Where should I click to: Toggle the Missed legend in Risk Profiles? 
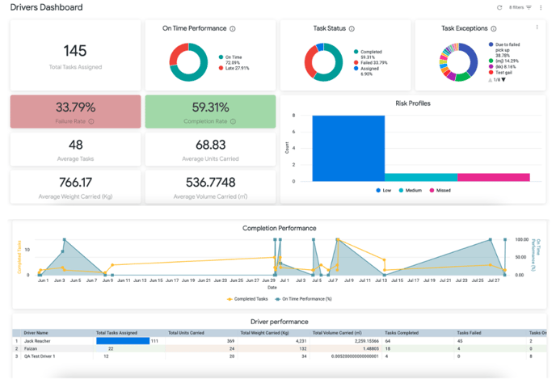click(440, 191)
